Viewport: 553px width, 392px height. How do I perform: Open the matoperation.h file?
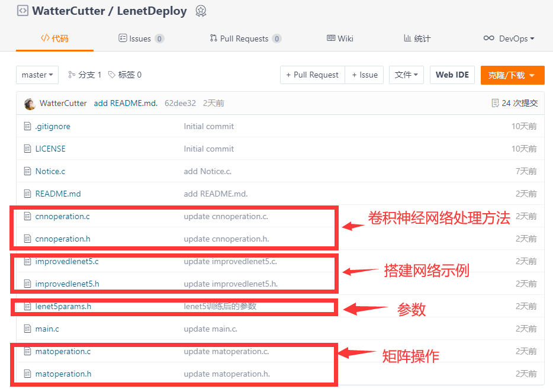point(63,374)
